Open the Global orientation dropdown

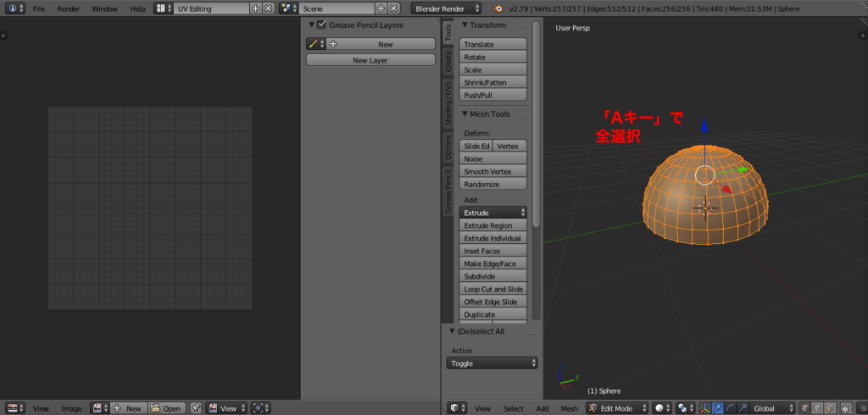click(x=772, y=408)
